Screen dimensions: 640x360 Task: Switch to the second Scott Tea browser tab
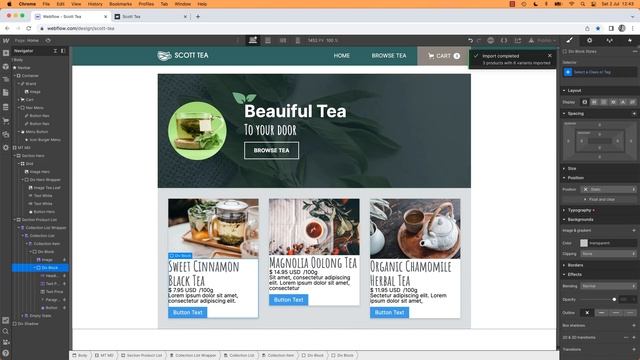(151, 17)
